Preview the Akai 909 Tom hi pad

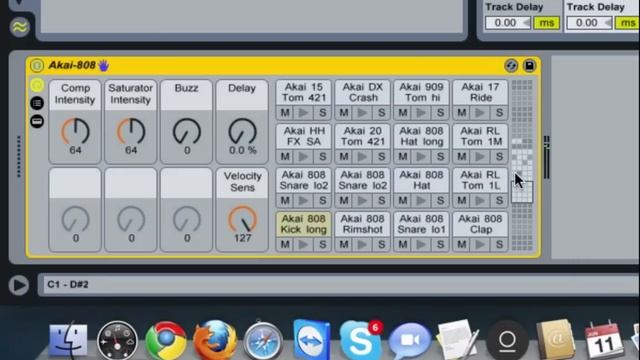click(421, 113)
